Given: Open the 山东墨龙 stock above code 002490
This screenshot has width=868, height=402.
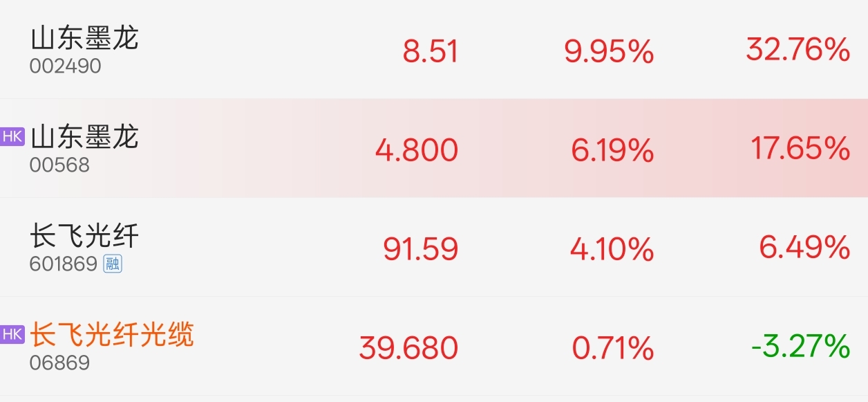Looking at the screenshot, I should click(84, 38).
